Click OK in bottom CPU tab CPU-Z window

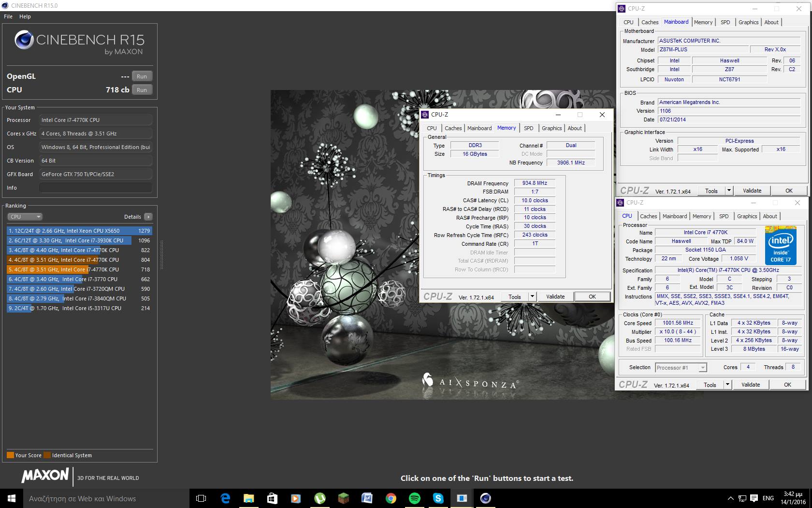[x=787, y=385]
